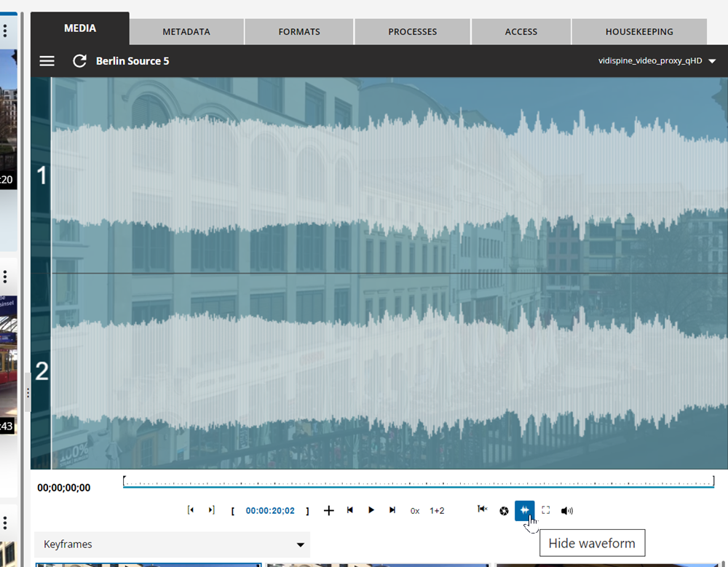The height and width of the screenshot is (567, 728).
Task: Open the hamburger menu
Action: click(x=47, y=61)
